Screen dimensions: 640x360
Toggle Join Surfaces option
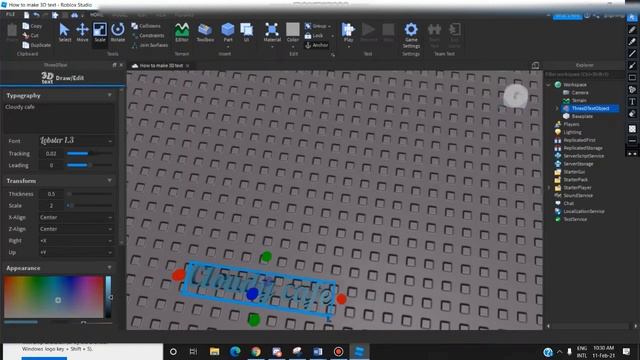pyautogui.click(x=150, y=45)
